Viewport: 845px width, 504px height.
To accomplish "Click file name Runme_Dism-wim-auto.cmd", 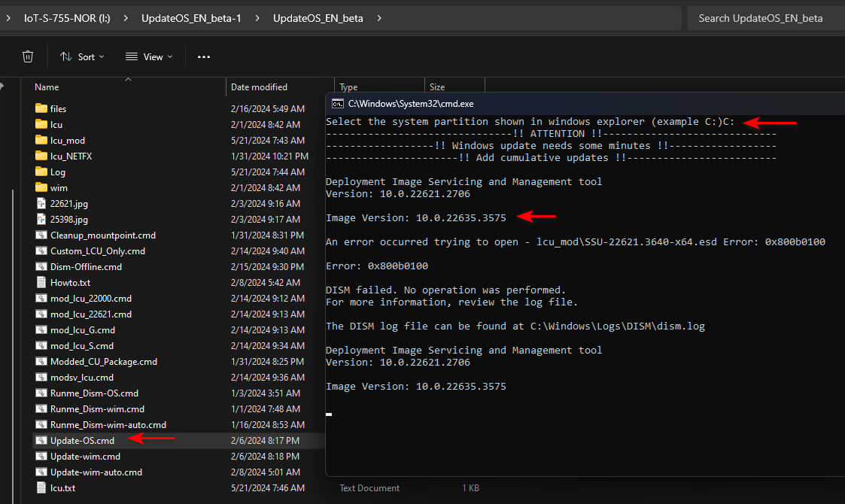I will pyautogui.click(x=108, y=425).
